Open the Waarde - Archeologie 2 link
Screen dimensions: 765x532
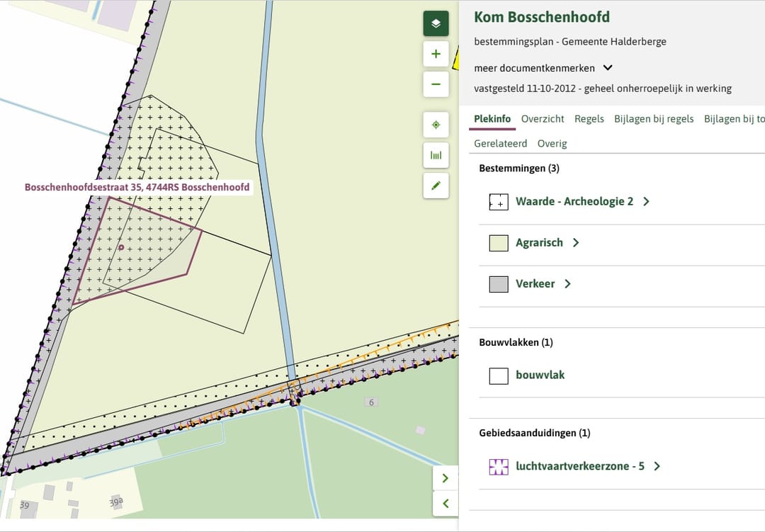tap(574, 202)
